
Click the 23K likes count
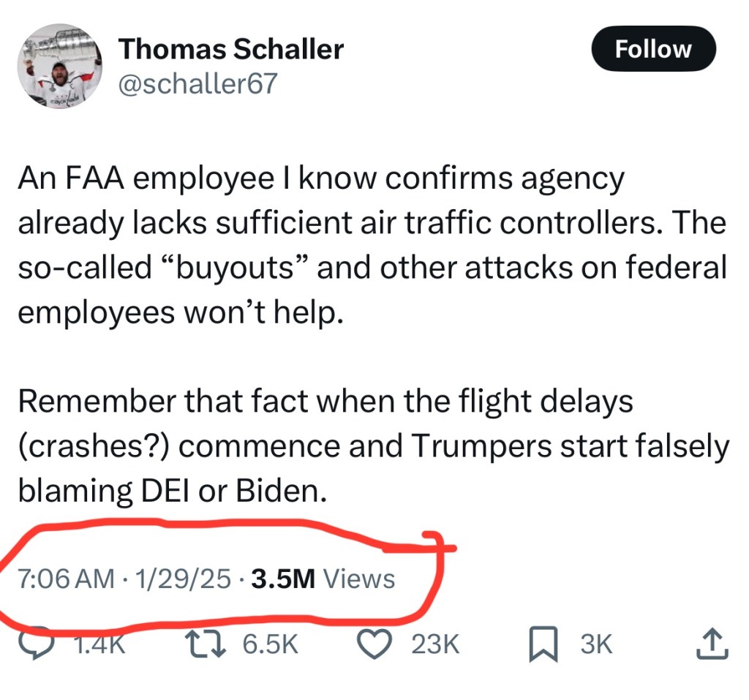pos(435,644)
